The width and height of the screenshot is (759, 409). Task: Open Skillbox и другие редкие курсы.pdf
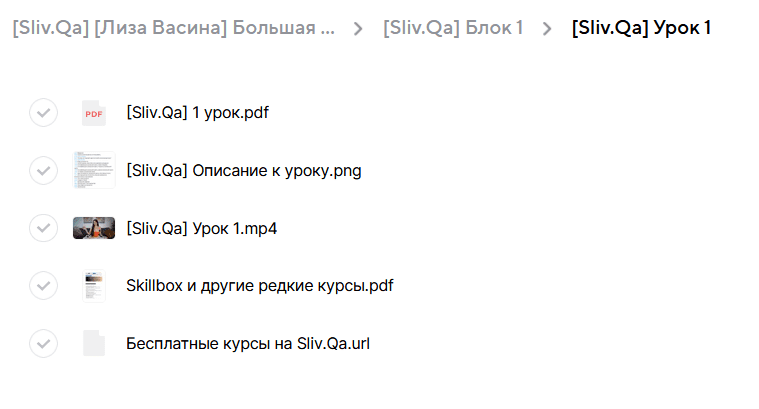point(259,286)
